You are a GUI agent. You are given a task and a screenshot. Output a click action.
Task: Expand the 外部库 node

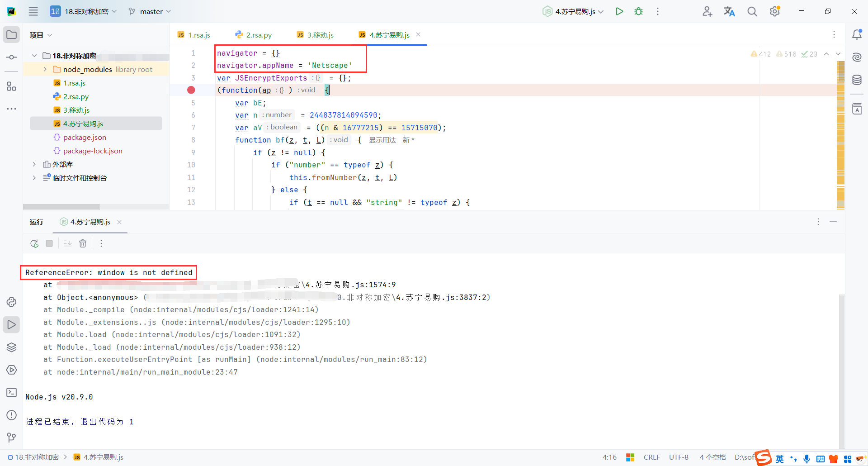coord(34,164)
